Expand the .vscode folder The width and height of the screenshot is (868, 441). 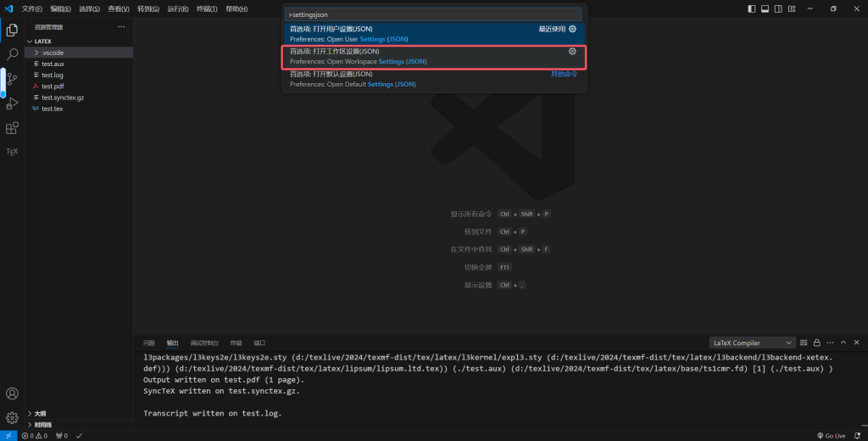click(x=77, y=53)
